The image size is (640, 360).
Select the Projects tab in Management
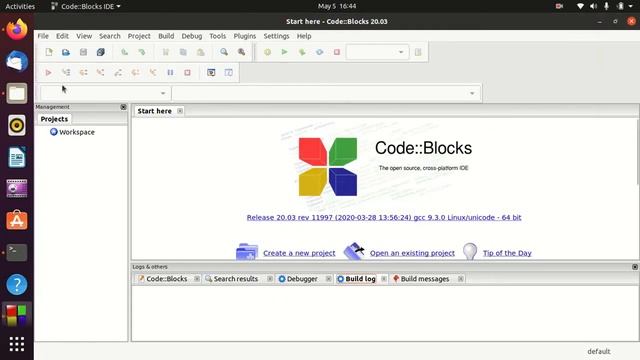(x=54, y=119)
